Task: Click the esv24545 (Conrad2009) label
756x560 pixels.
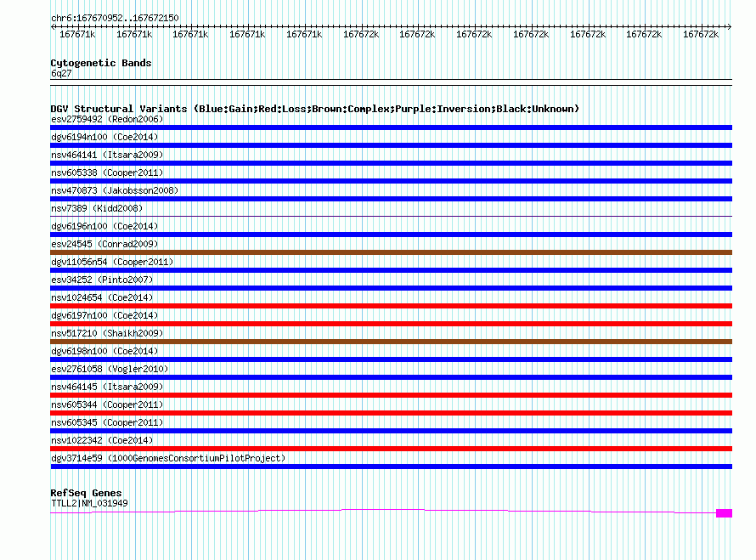Action: coord(104,244)
